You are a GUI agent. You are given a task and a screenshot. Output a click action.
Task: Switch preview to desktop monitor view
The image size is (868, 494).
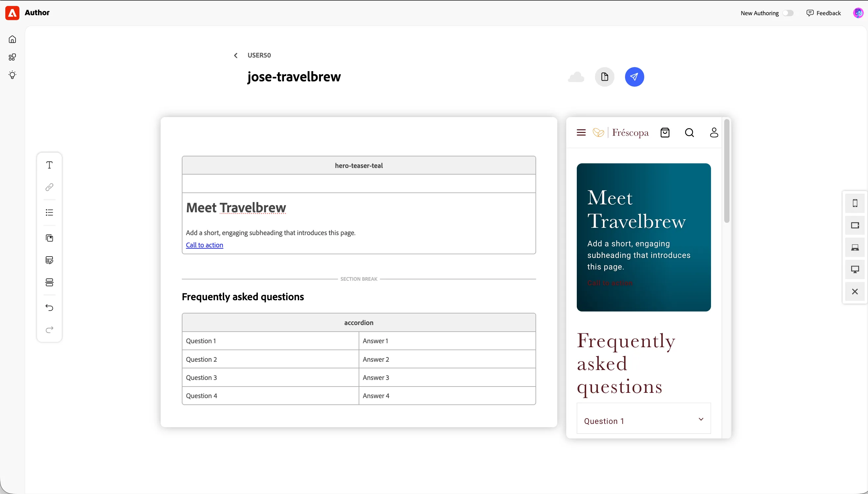tap(855, 269)
